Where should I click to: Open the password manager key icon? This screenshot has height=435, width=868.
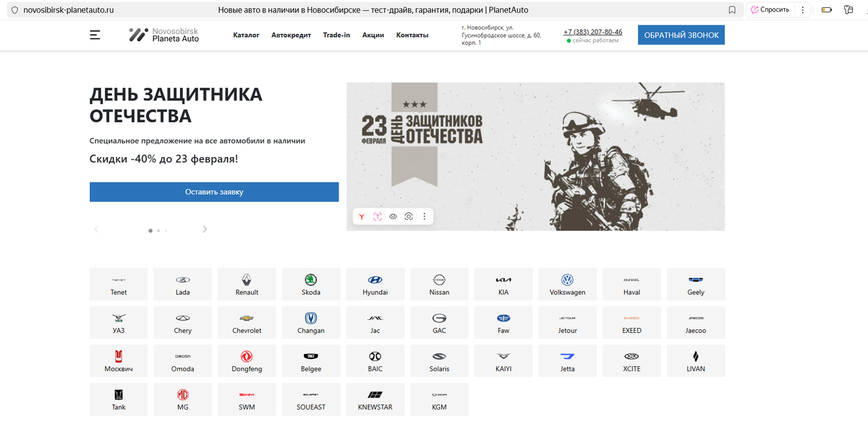click(x=848, y=10)
